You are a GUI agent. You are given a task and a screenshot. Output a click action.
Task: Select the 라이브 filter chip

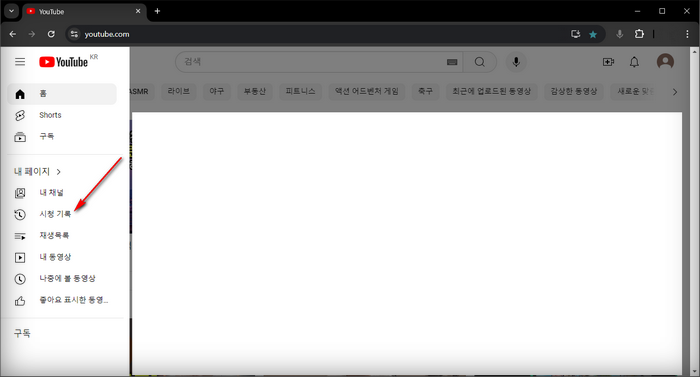click(179, 91)
